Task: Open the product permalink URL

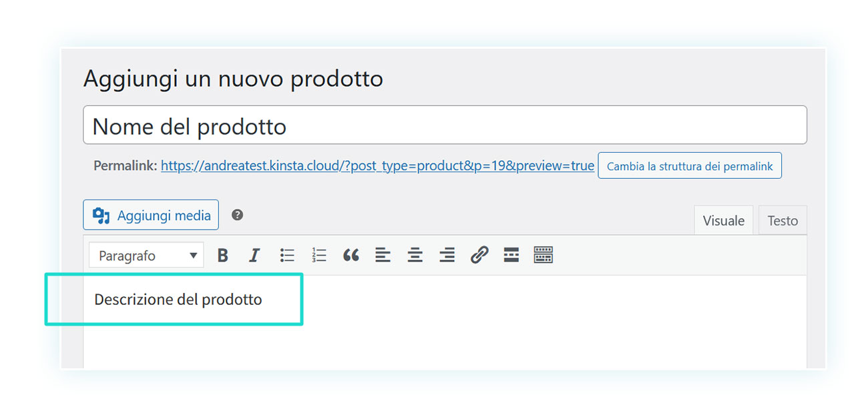Action: pyautogui.click(x=377, y=165)
